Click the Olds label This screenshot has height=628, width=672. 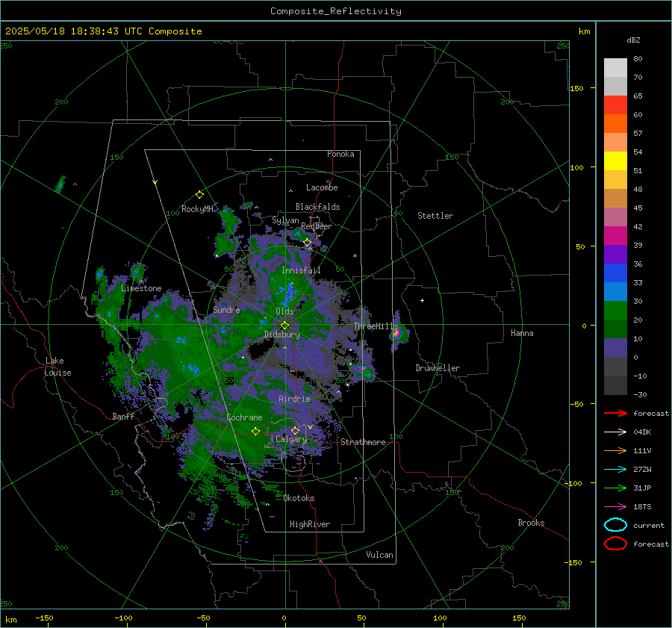pyautogui.click(x=284, y=311)
